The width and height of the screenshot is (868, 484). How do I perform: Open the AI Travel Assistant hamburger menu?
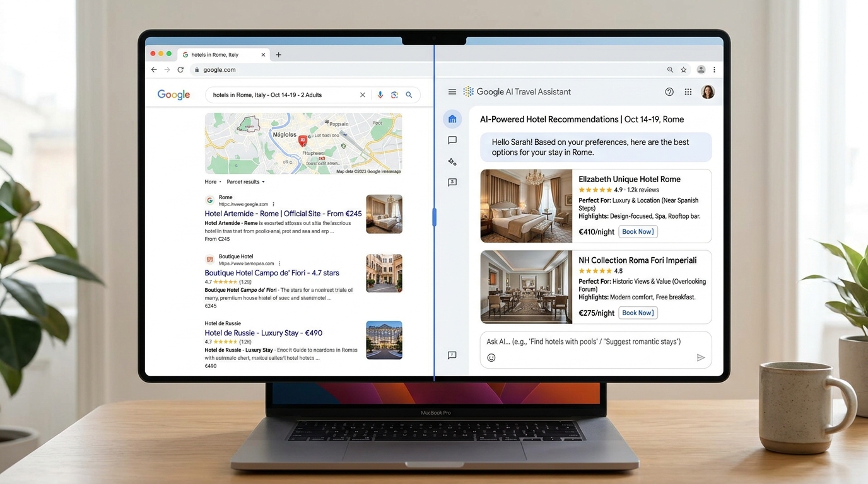coord(452,92)
